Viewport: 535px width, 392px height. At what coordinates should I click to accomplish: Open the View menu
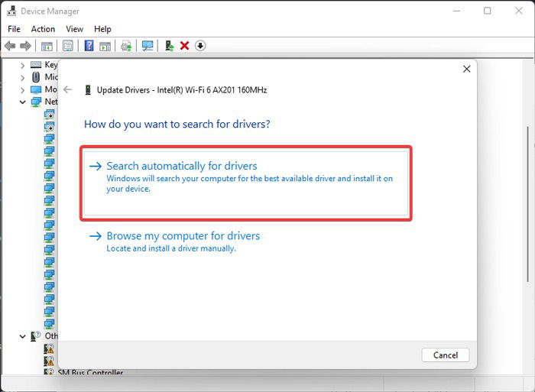click(x=74, y=29)
